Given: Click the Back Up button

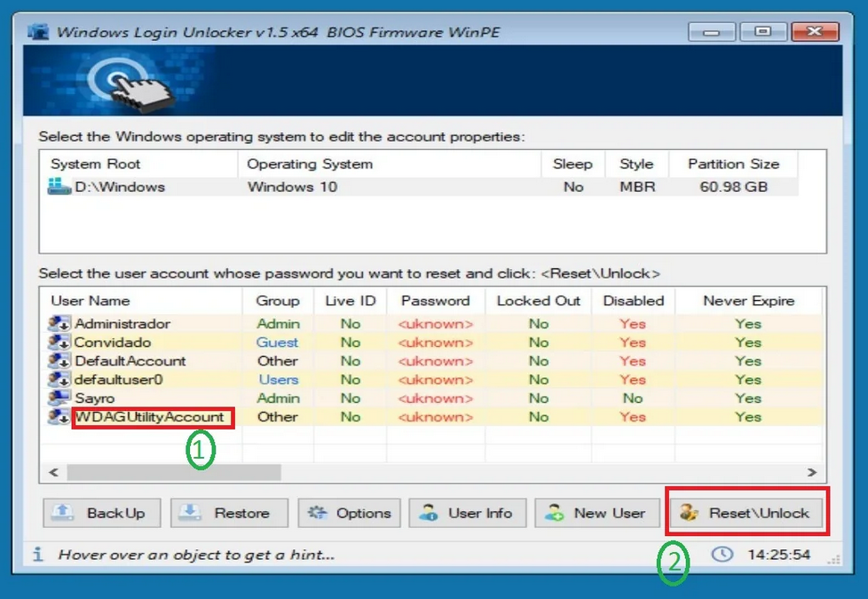Looking at the screenshot, I should pyautogui.click(x=102, y=513).
